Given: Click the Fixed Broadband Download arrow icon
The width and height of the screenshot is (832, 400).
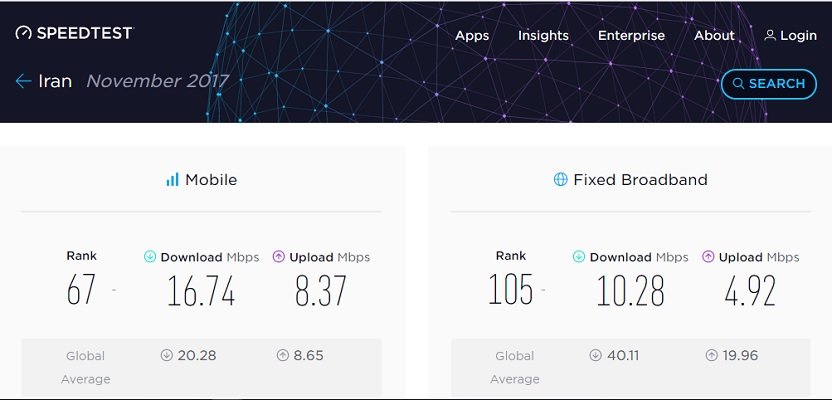Looking at the screenshot, I should pyautogui.click(x=578, y=257).
